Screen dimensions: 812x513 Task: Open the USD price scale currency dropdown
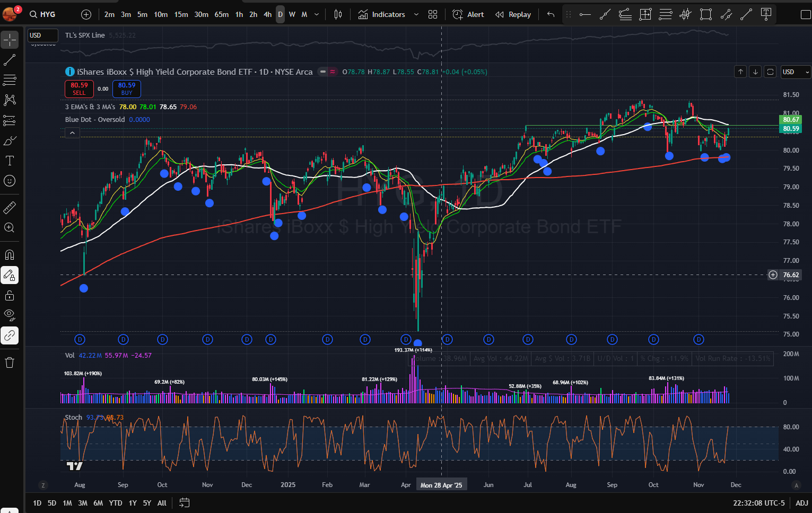(x=796, y=72)
